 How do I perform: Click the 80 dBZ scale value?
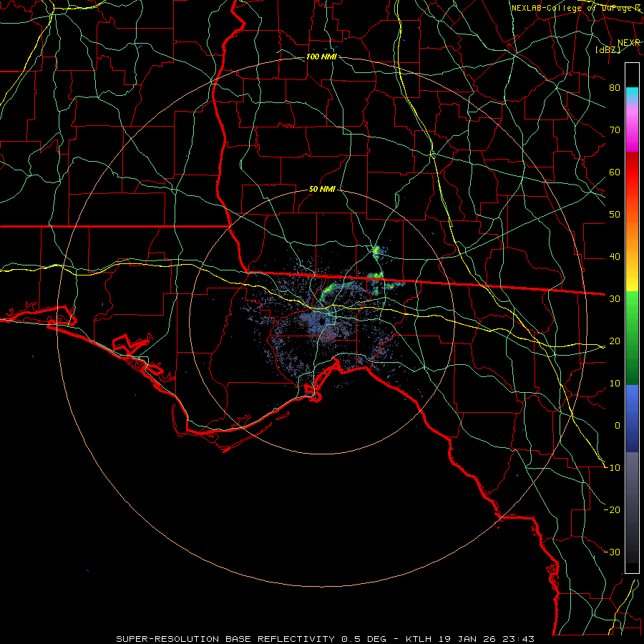(x=615, y=87)
